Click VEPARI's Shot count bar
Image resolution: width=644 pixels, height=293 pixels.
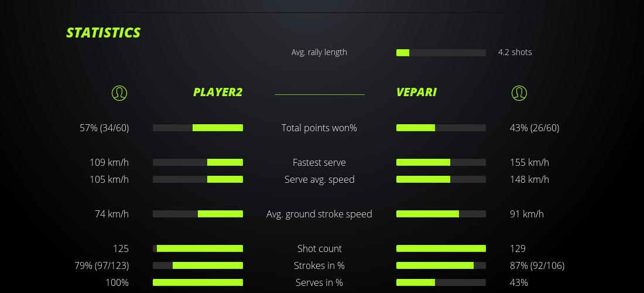441,248
